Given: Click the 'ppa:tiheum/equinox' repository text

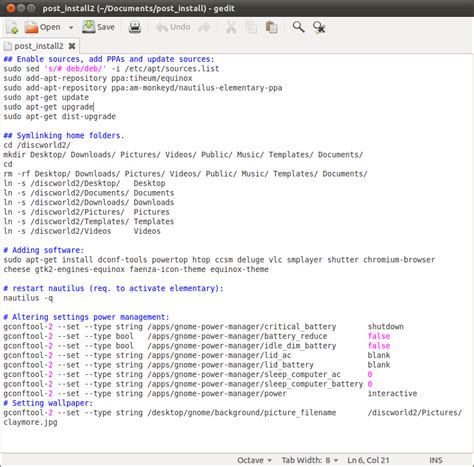Looking at the screenshot, I should coord(152,78).
